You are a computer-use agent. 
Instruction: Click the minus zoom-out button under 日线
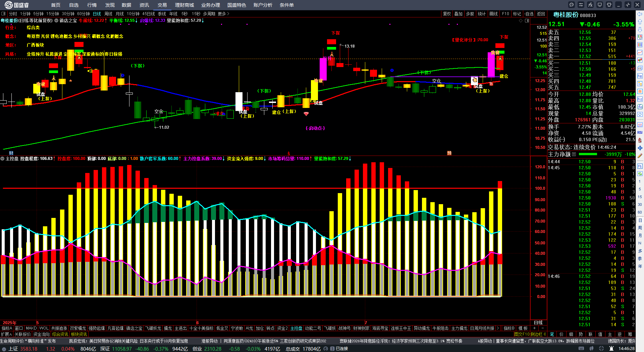pos(542,328)
